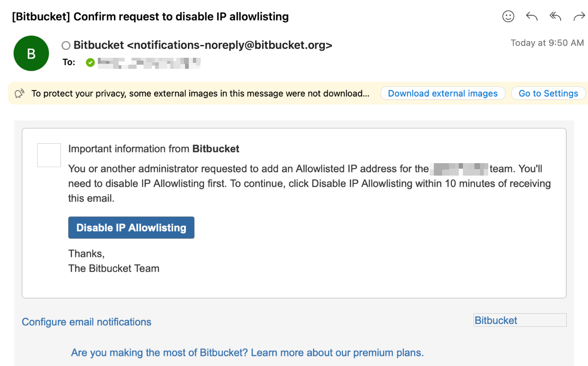This screenshot has height=366, width=588.
Task: Click the privacy banner message text
Action: click(200, 93)
